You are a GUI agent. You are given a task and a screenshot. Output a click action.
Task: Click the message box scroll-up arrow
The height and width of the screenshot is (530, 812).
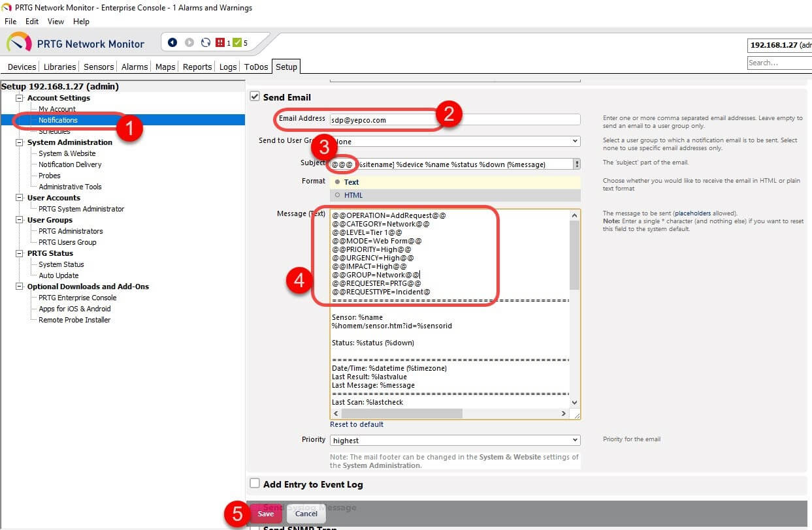tap(574, 215)
